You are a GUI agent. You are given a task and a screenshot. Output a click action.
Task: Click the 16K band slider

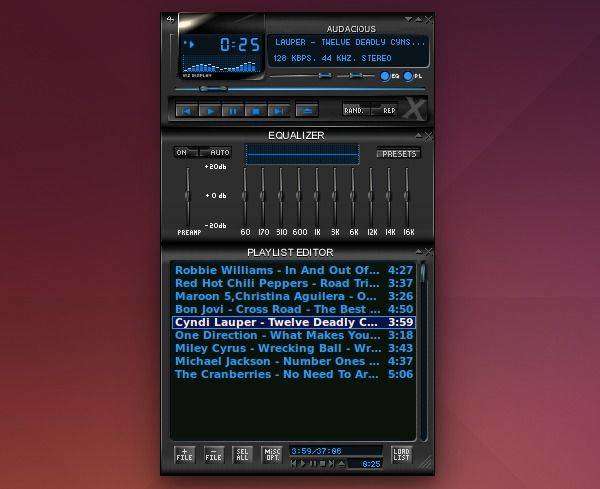(407, 197)
